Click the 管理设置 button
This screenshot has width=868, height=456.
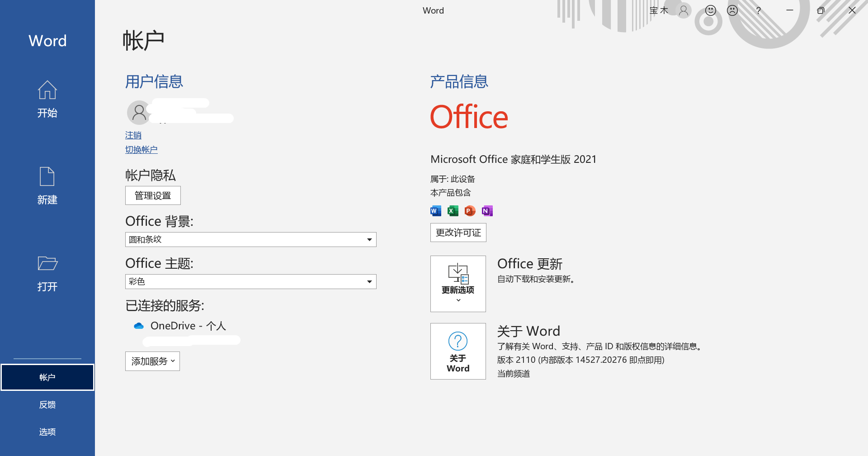pyautogui.click(x=153, y=195)
